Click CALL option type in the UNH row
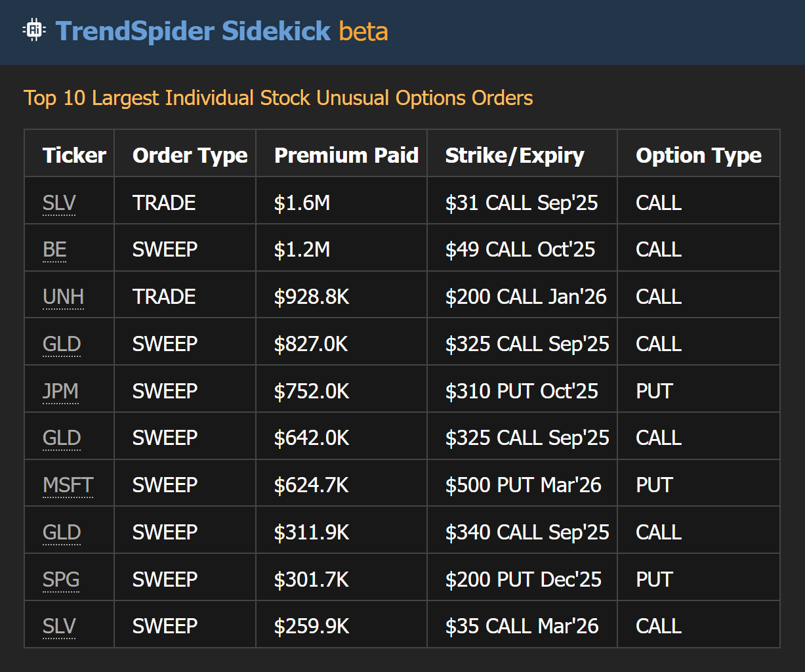This screenshot has height=672, width=805. click(659, 297)
